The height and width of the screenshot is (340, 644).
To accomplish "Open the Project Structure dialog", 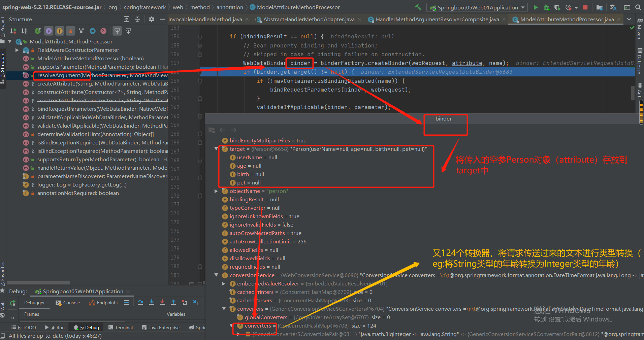I will (600, 7).
